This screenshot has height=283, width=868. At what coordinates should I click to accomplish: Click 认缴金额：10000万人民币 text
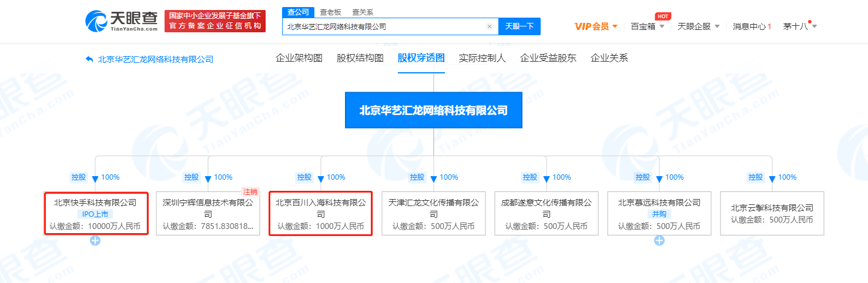[x=95, y=225]
